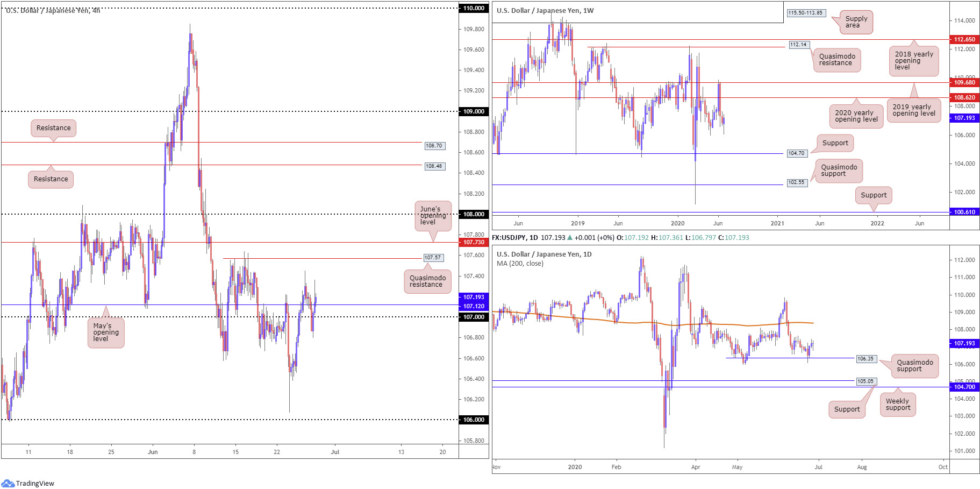Screen dimensions: 980x489
Task: Select the 115.50-113.85 range label
Action: coord(805,13)
